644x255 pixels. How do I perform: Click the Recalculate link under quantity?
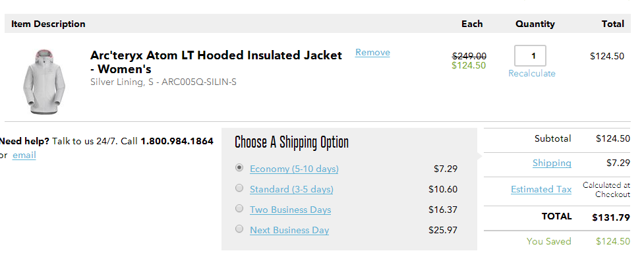point(531,74)
